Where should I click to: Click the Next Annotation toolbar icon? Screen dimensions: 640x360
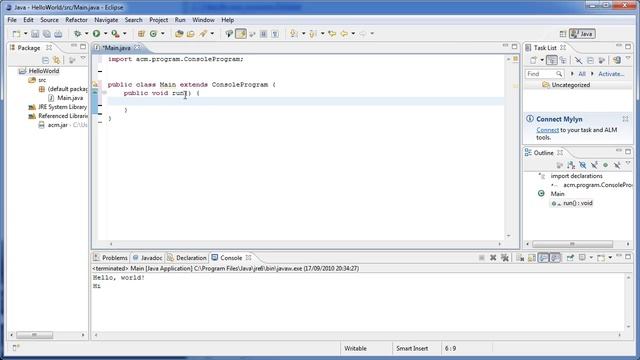(x=294, y=34)
